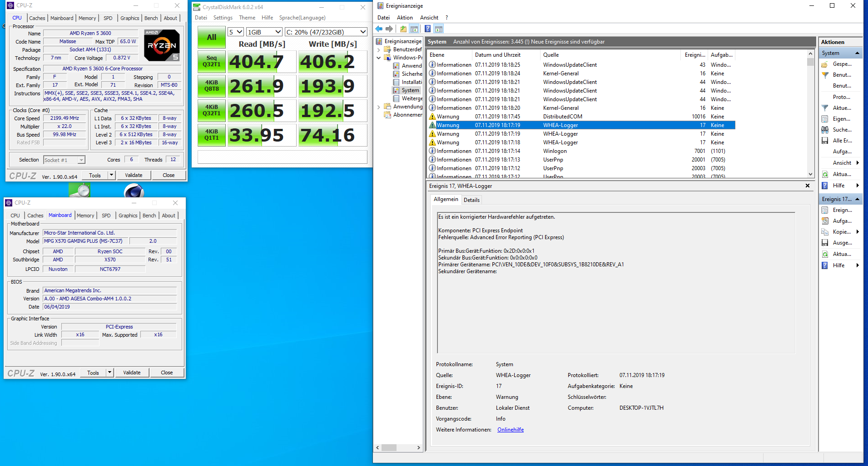Open the 1GiB test size dropdown
Screen dimensions: 868x466
point(264,32)
